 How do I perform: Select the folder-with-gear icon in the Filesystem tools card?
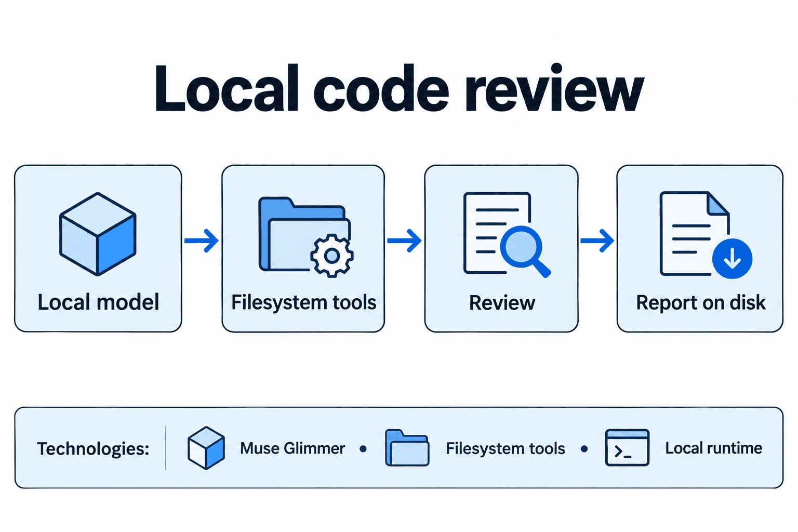pyautogui.click(x=306, y=237)
